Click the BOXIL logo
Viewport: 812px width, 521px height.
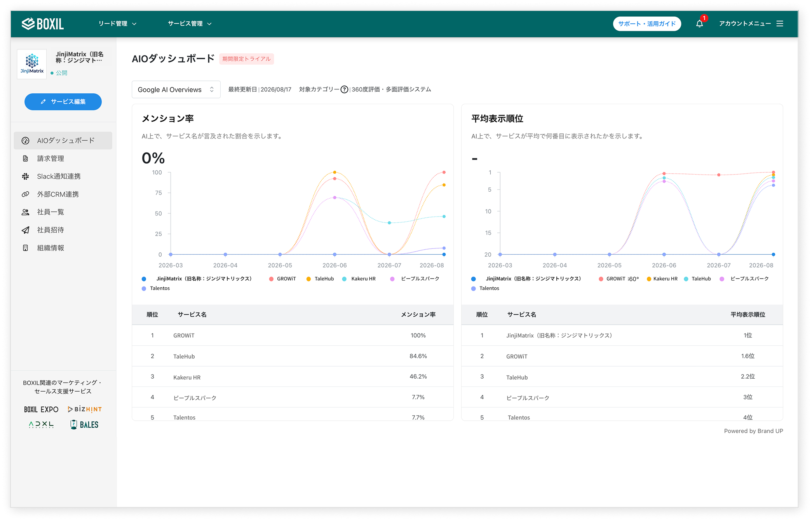[43, 24]
